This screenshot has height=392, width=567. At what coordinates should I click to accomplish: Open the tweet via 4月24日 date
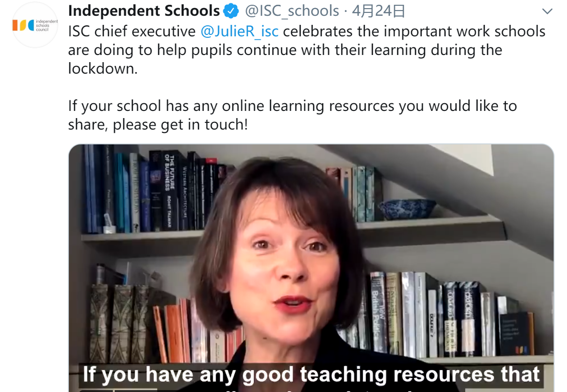[378, 11]
